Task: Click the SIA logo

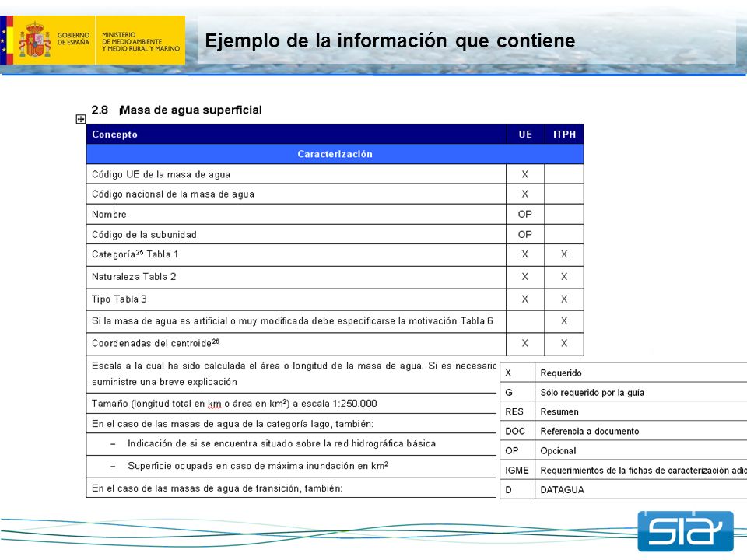Action: (x=686, y=531)
